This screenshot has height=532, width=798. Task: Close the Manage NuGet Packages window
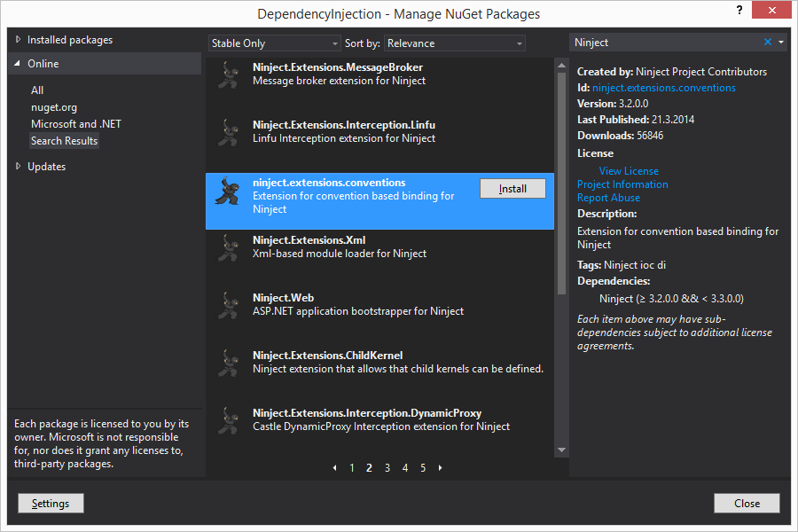[771, 10]
